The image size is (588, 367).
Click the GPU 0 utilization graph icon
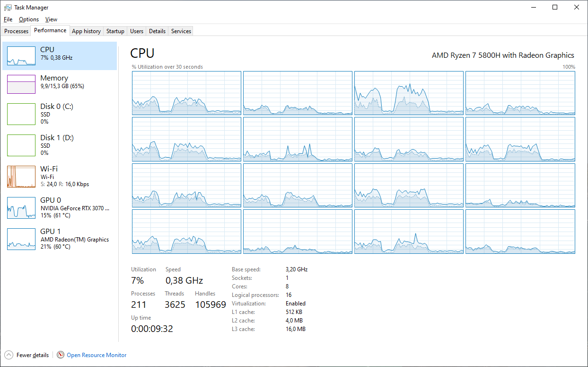pyautogui.click(x=21, y=207)
